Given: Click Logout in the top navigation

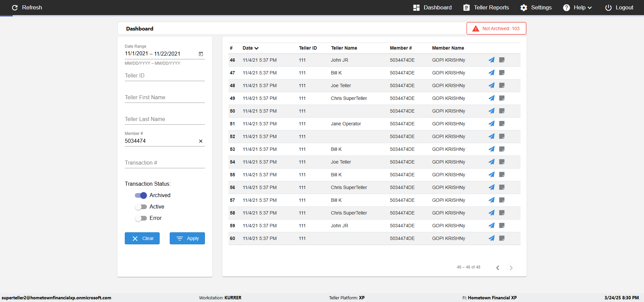Looking at the screenshot, I should (x=619, y=7).
